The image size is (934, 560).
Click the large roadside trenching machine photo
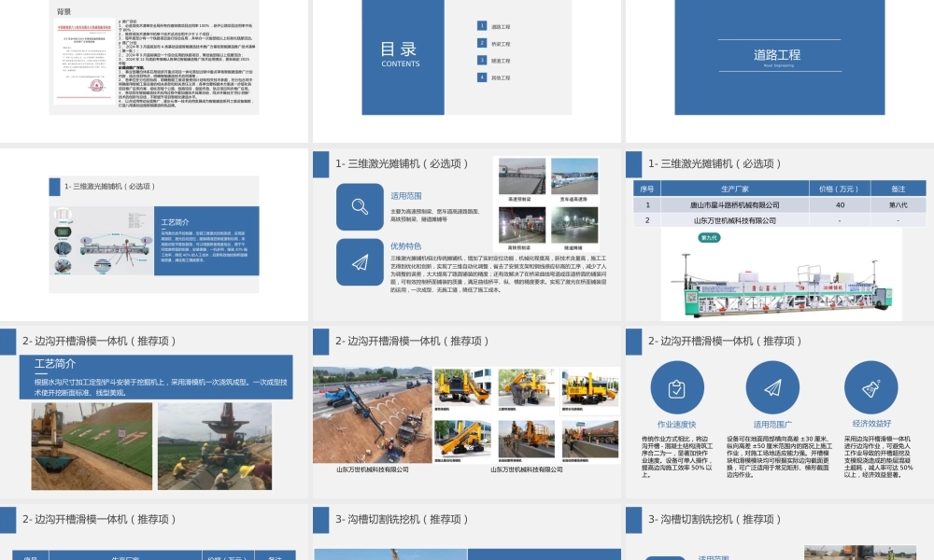pos(373,415)
